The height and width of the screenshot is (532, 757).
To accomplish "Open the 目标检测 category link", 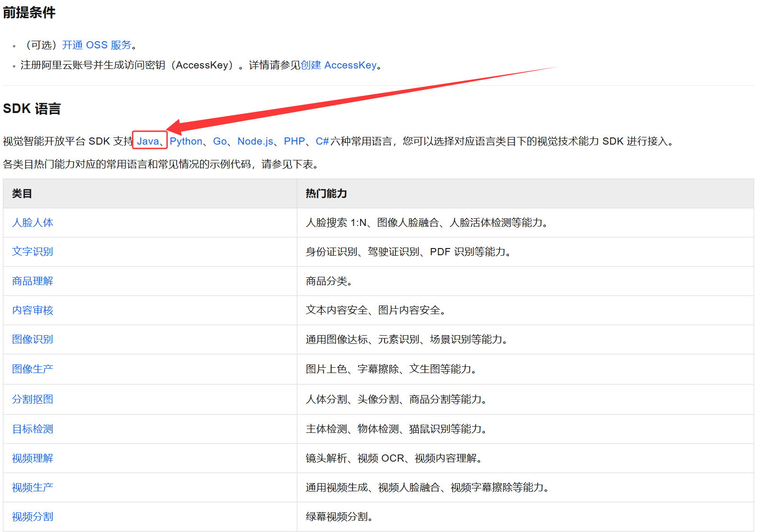I will (x=33, y=429).
